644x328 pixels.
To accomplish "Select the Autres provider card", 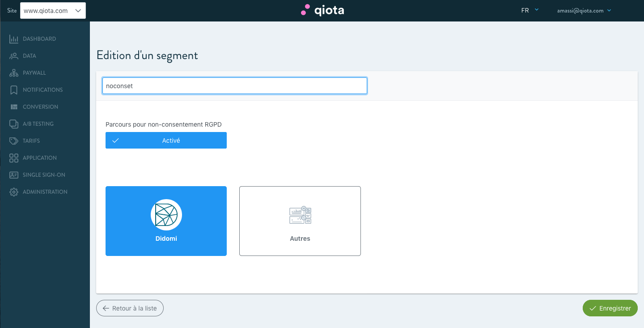I will click(x=300, y=221).
